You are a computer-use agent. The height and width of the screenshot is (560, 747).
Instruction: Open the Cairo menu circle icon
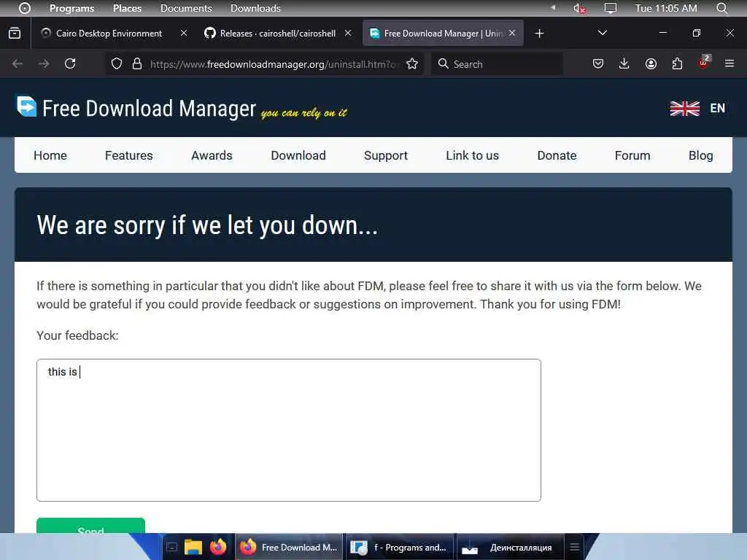coord(24,8)
